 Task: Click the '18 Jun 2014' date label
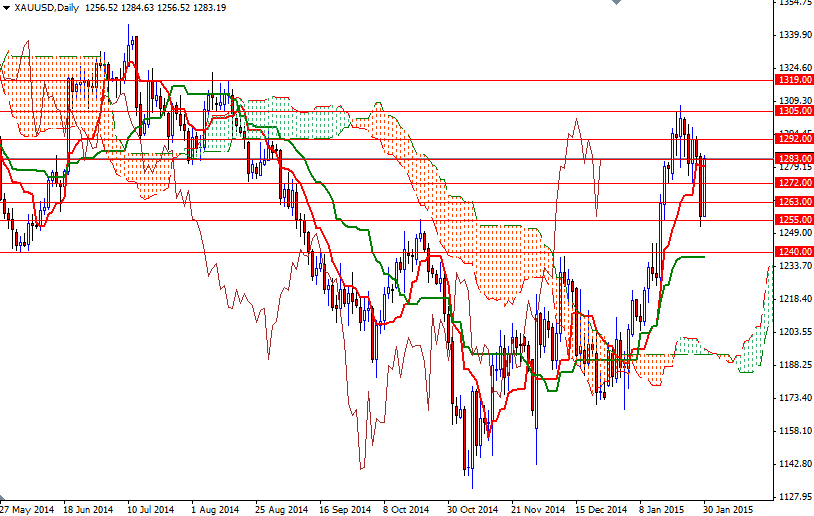88,509
